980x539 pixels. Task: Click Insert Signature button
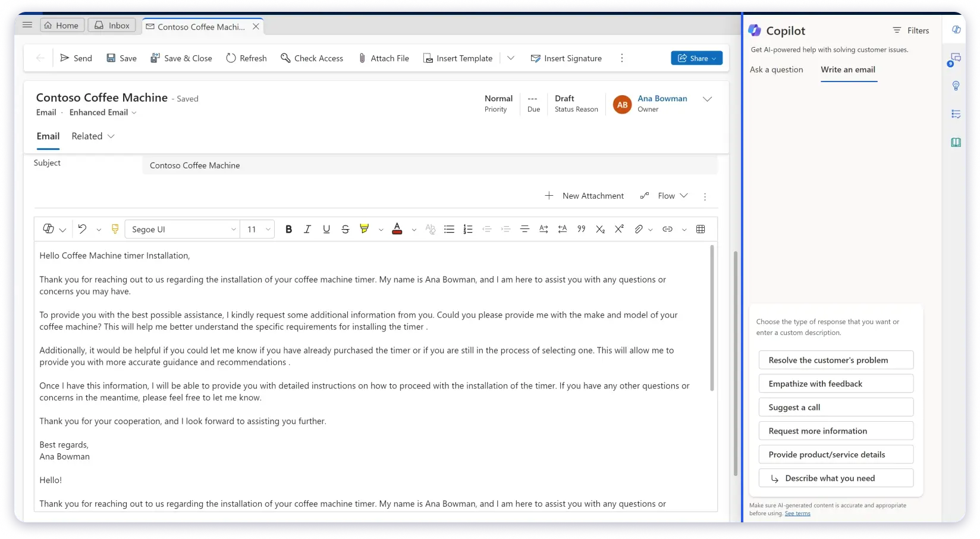(566, 58)
